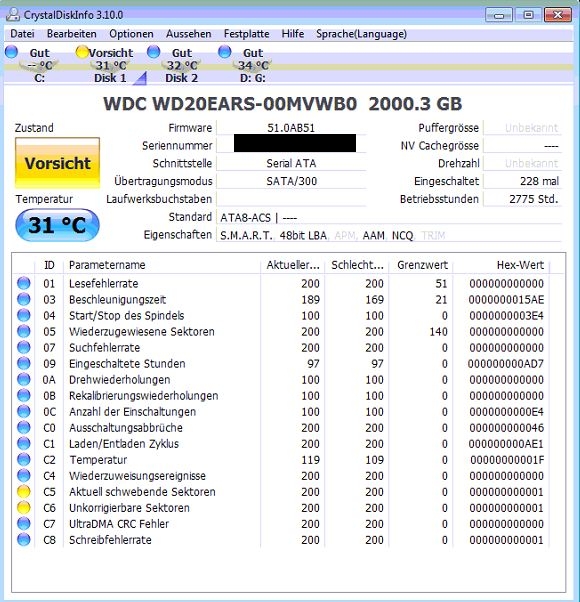Click the Parametername column header

pos(162,265)
